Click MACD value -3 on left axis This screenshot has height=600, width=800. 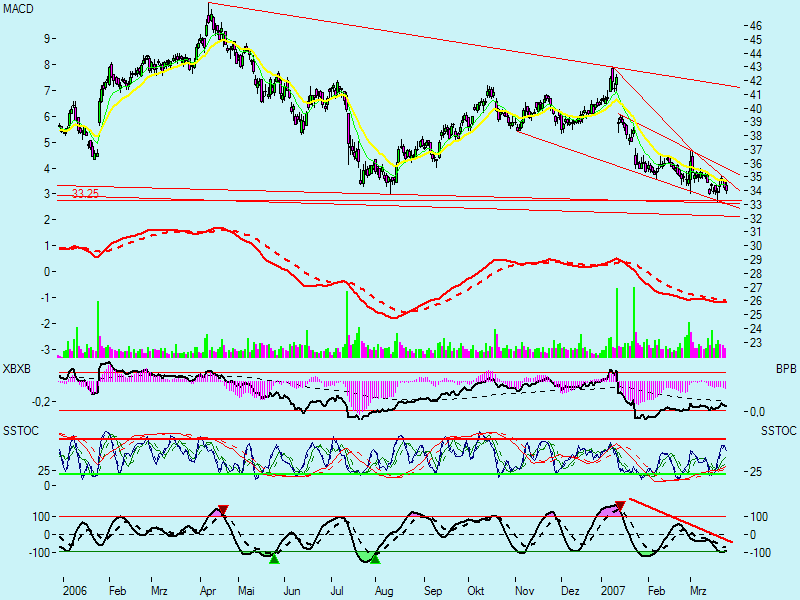coord(45,350)
